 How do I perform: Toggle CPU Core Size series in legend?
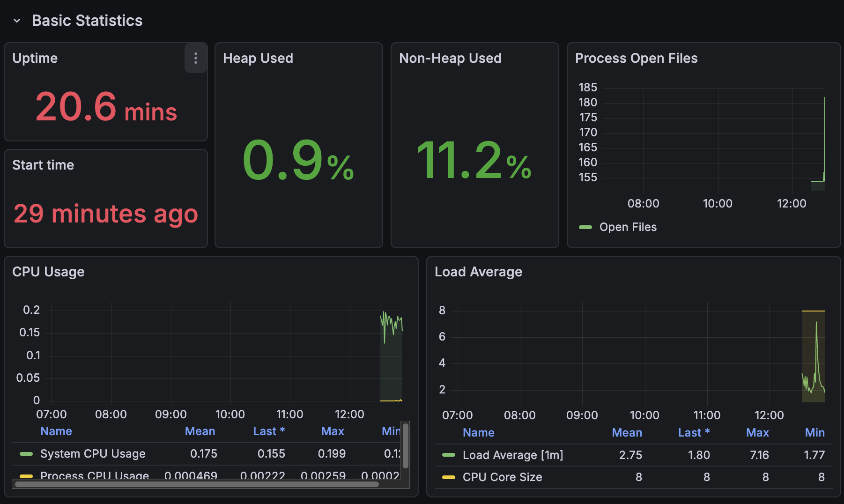502,477
